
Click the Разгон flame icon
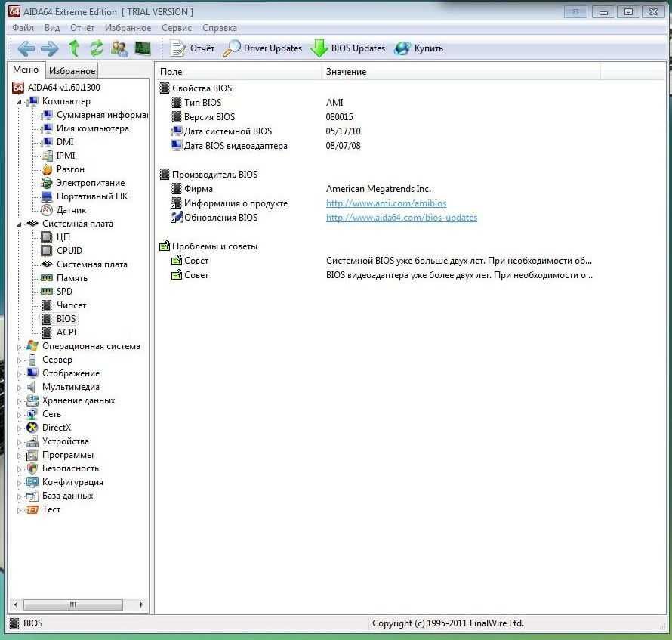(47, 169)
